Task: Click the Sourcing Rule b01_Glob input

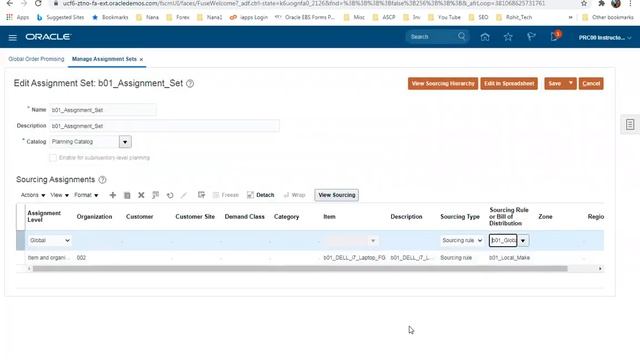Action: [503, 240]
